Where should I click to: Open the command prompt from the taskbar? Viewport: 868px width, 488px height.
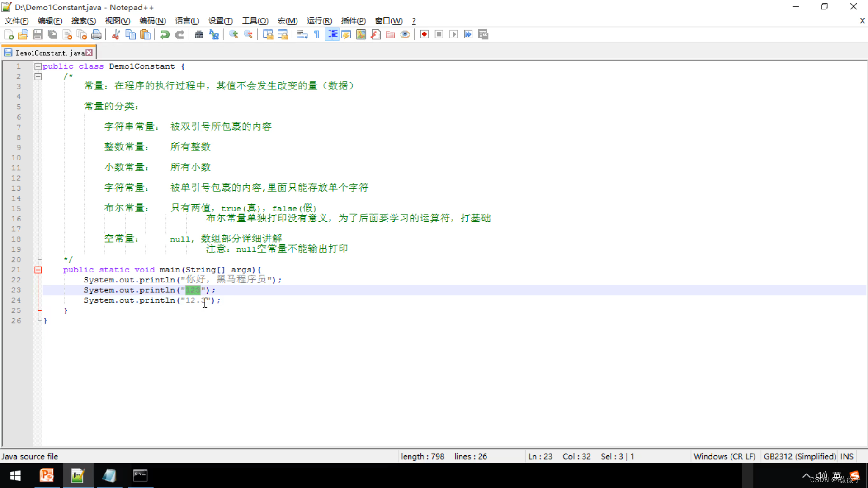[x=140, y=475]
